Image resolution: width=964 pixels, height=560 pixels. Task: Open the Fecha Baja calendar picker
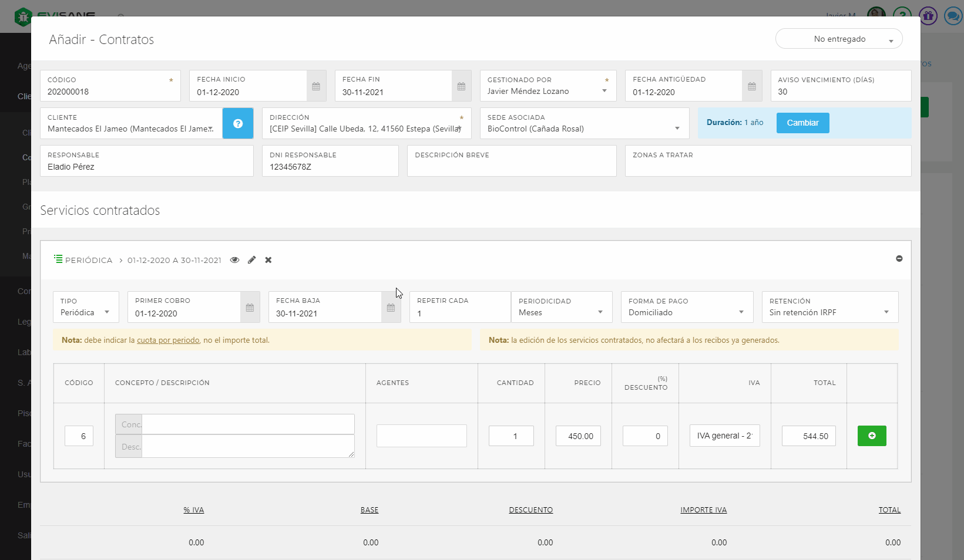click(391, 308)
